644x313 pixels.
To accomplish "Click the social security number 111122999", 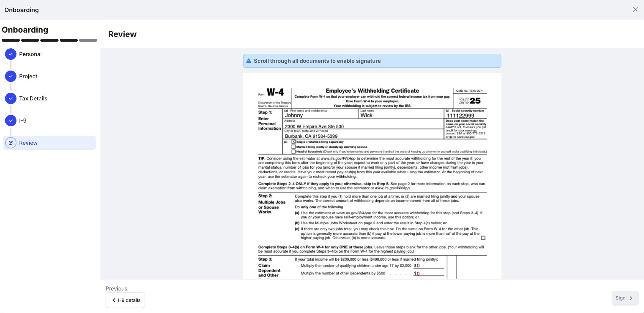I will click(460, 116).
